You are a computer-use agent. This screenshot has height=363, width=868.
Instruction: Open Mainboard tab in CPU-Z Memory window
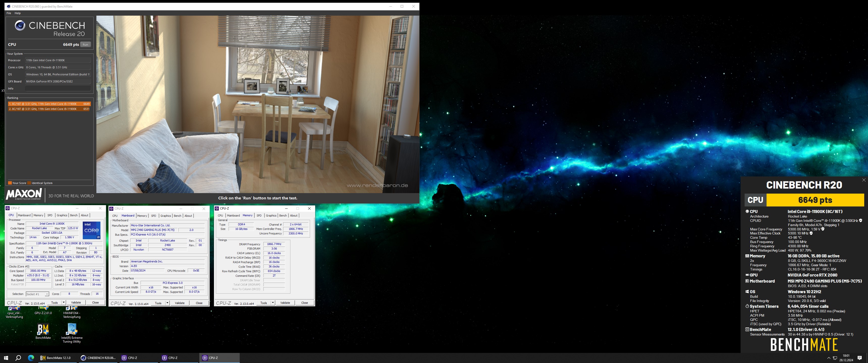pyautogui.click(x=233, y=216)
